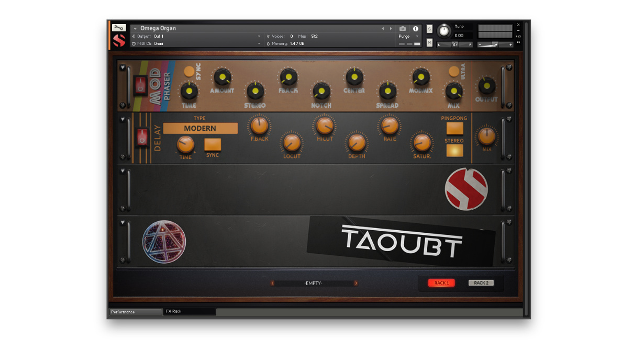Screen dimensions: 644x340
Task: Click the Delay TIME knob
Action: [185, 144]
